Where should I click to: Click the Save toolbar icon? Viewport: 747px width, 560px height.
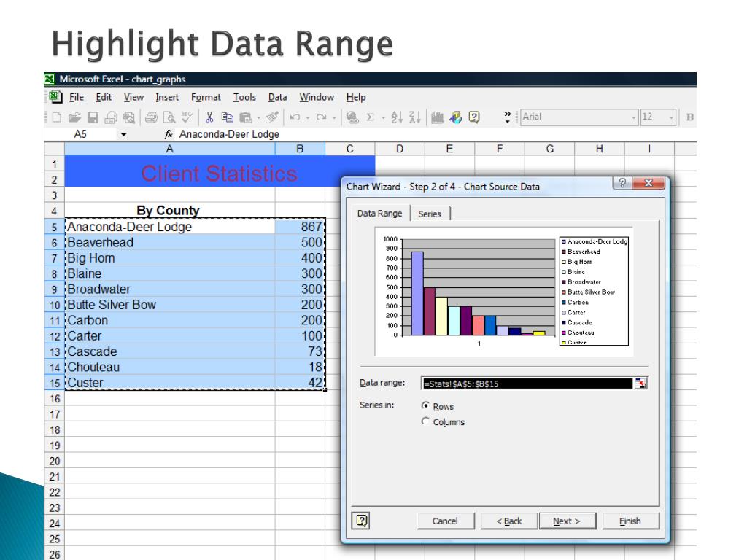[x=91, y=117]
